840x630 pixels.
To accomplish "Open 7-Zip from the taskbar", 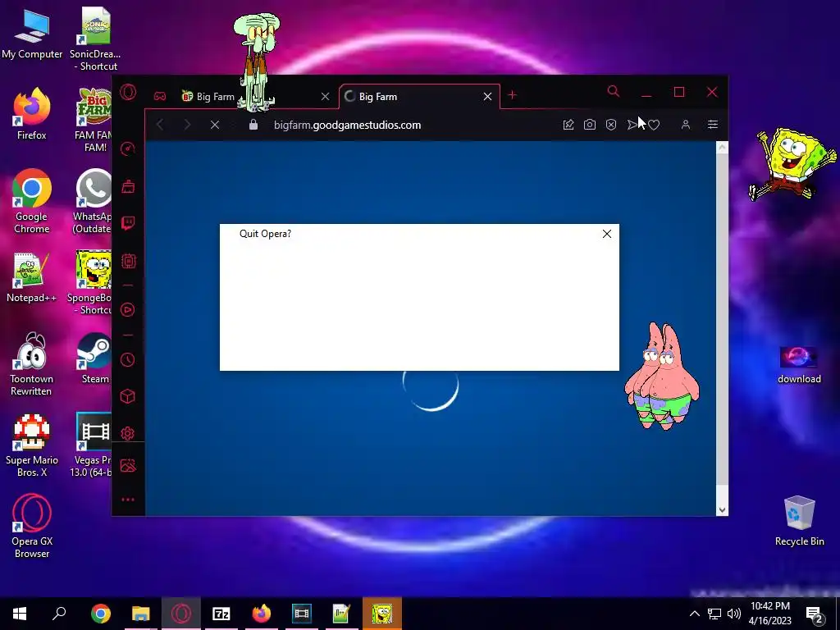I will (x=221, y=614).
